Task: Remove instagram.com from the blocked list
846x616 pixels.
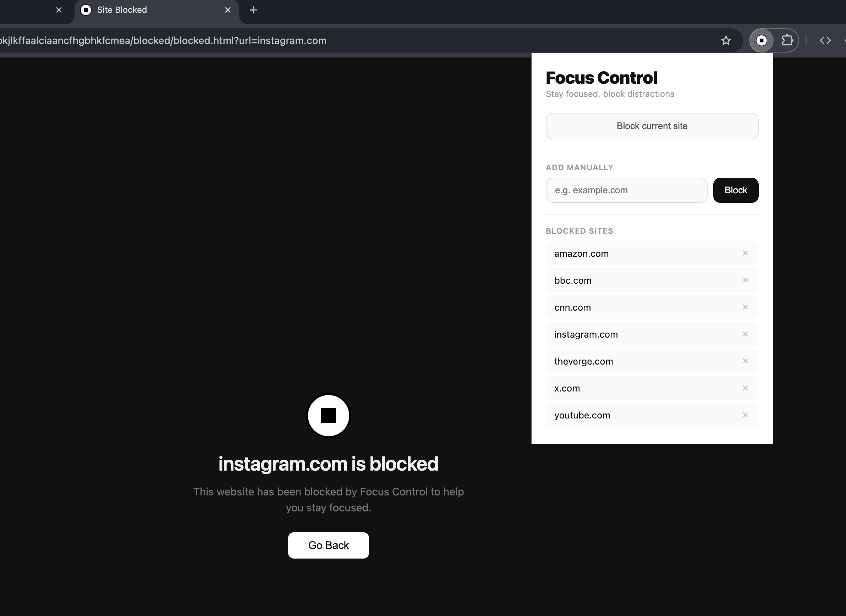Action: tap(745, 334)
